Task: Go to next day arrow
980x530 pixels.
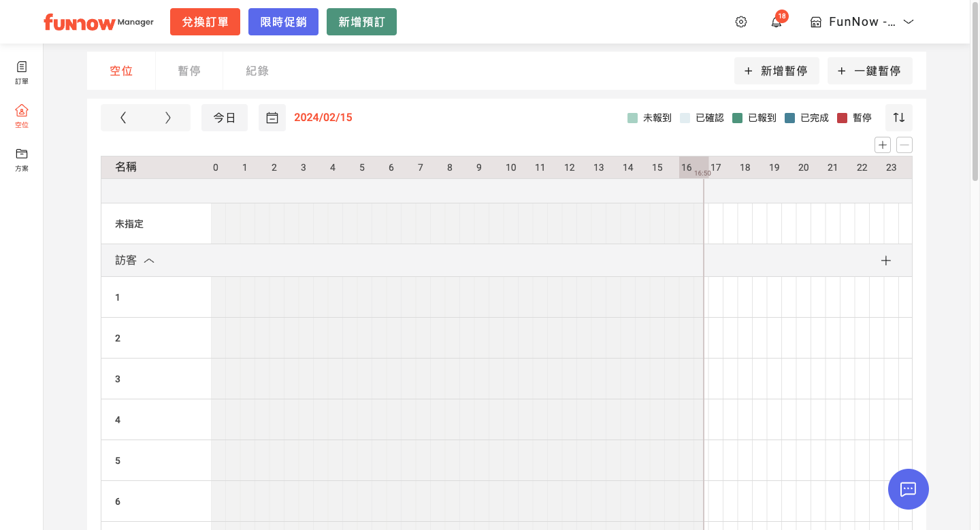Action: [168, 118]
